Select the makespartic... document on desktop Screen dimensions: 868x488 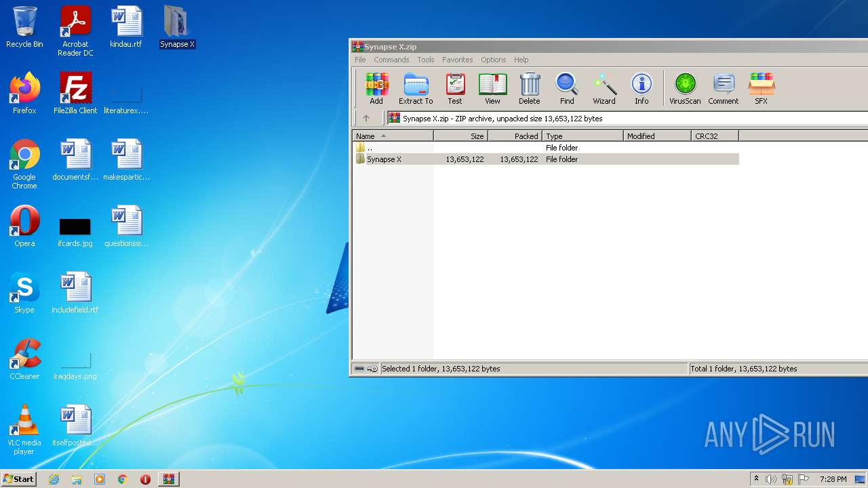click(126, 160)
